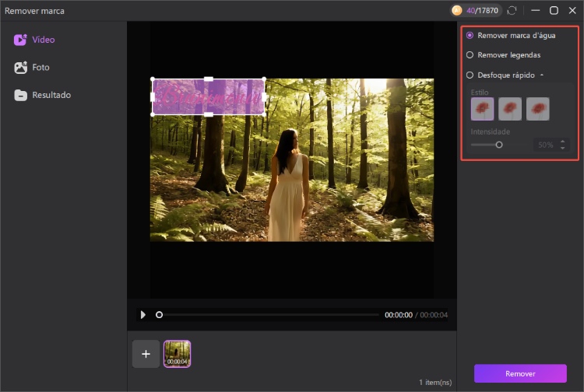The width and height of the screenshot is (584, 392).
Task: Click the playback progress handle
Action: click(x=159, y=315)
